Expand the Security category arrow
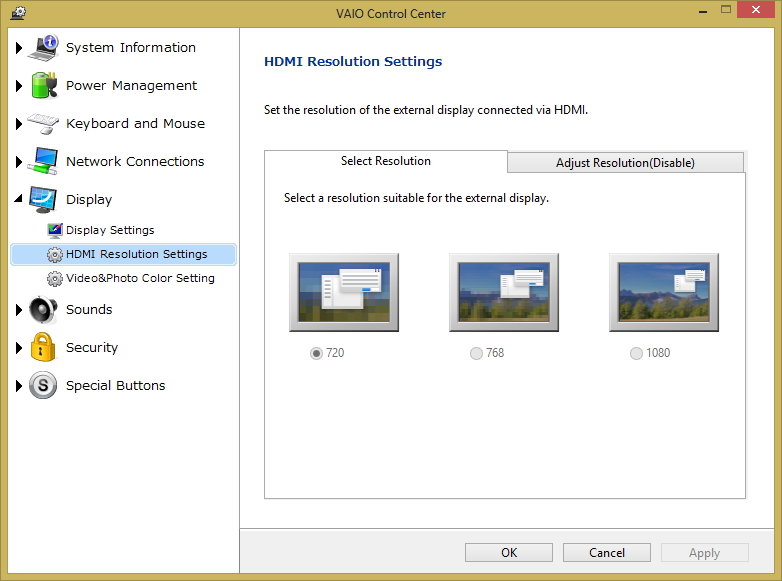The image size is (782, 581). coord(19,348)
